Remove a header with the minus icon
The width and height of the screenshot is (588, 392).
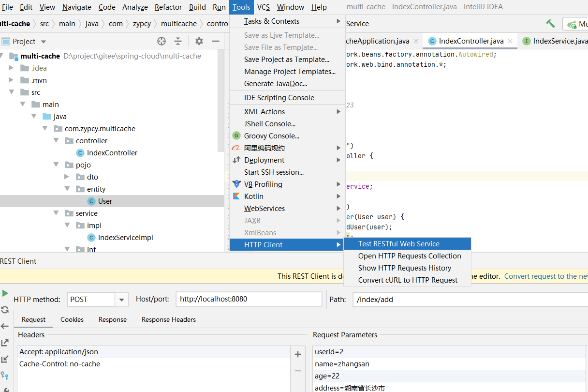(298, 371)
